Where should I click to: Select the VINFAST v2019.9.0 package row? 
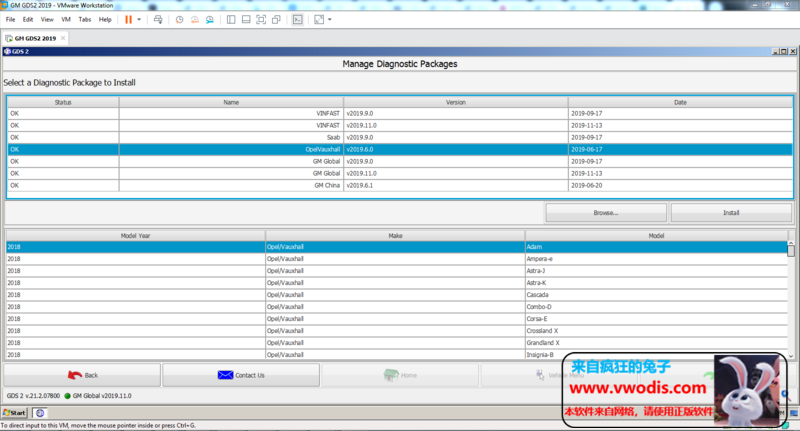[400, 113]
